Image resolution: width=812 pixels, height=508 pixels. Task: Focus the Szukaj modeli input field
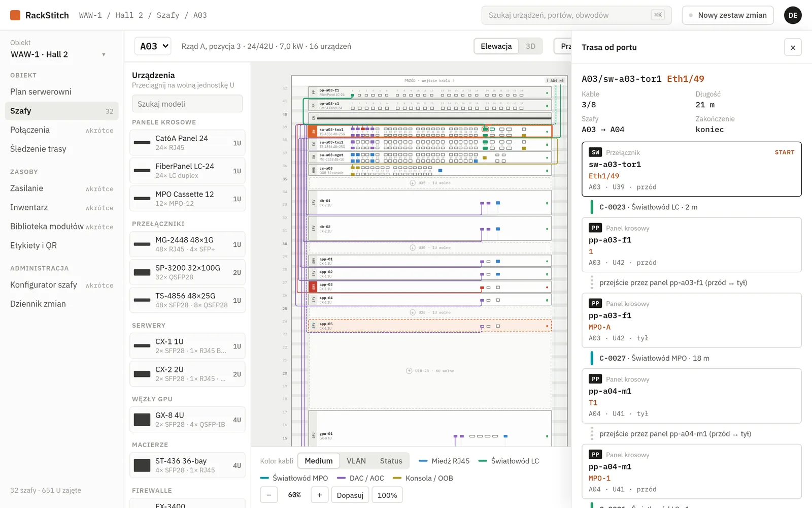(x=187, y=104)
